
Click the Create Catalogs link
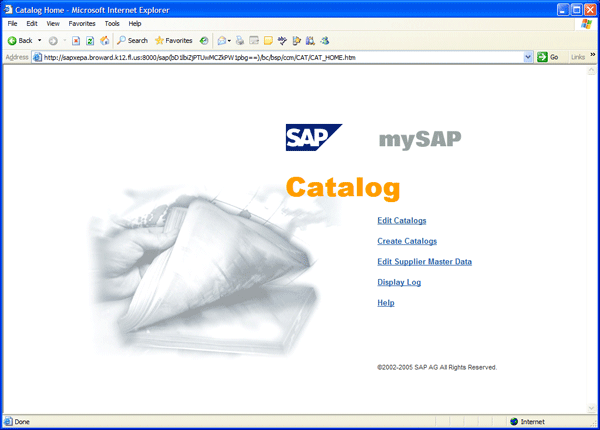tap(406, 241)
